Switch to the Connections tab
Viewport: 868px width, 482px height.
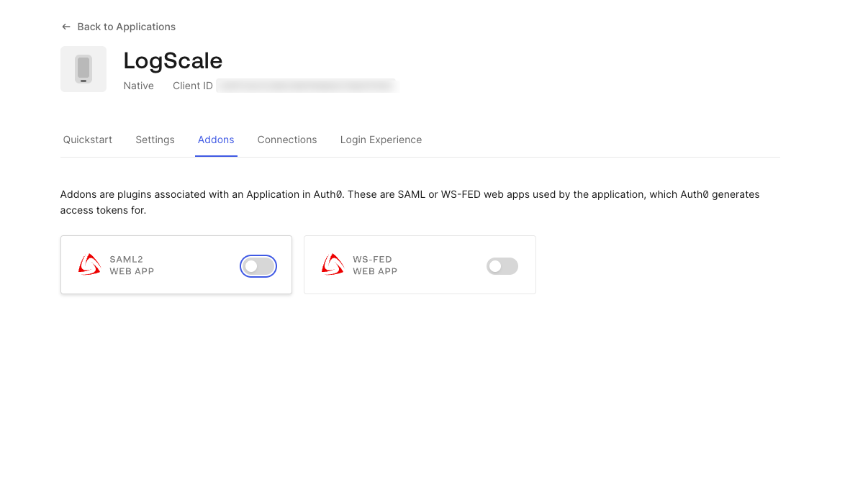(x=286, y=140)
